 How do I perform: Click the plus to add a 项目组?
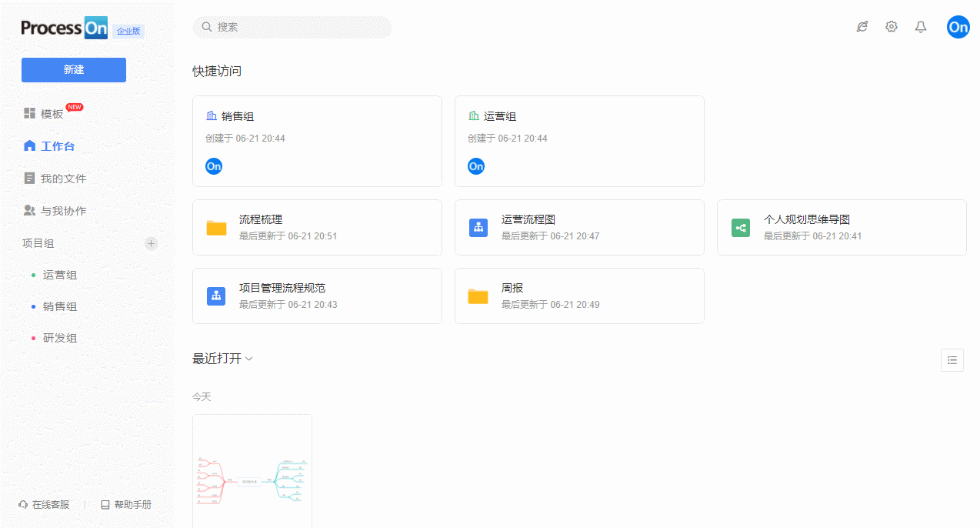(151, 243)
